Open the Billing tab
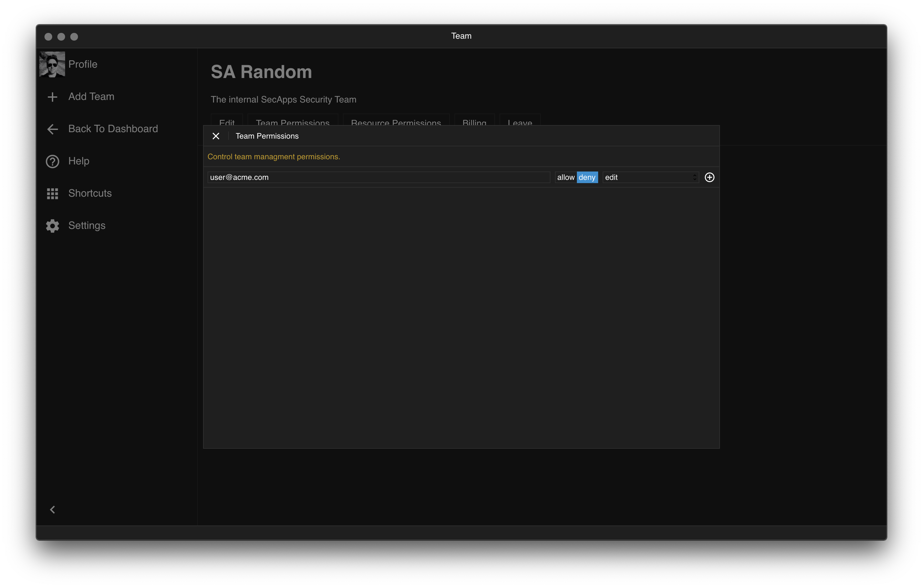This screenshot has width=923, height=588. tap(474, 120)
